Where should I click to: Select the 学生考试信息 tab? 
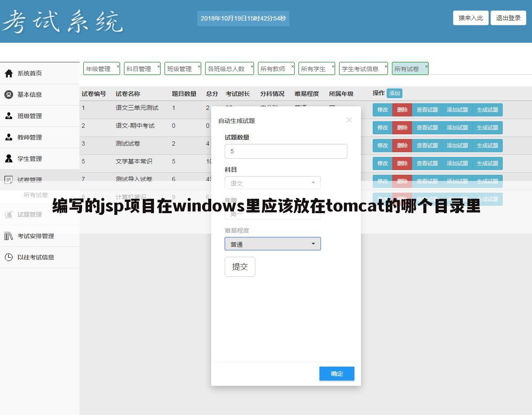[x=361, y=68]
